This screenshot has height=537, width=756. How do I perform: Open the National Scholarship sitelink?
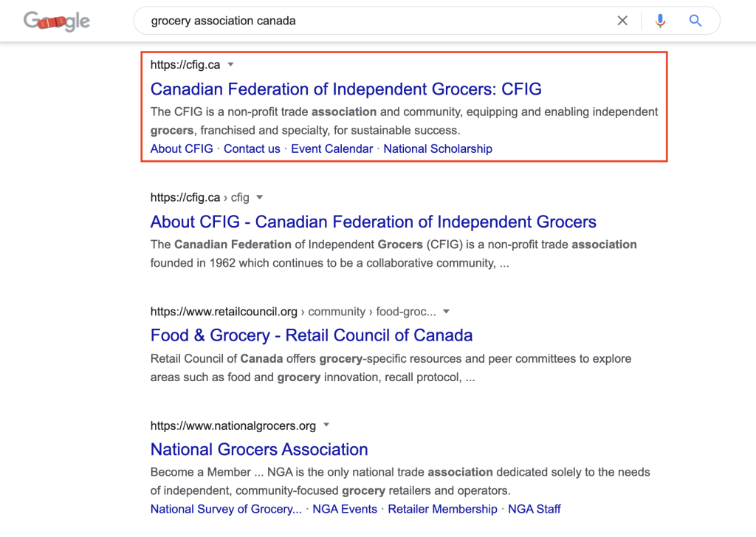pyautogui.click(x=438, y=148)
